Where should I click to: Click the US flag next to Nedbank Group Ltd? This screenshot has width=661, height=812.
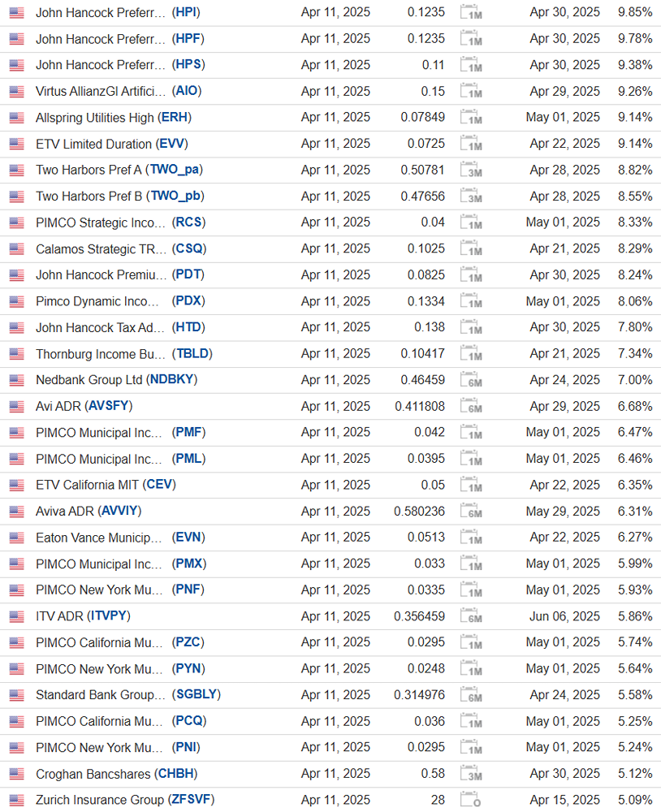(x=17, y=380)
